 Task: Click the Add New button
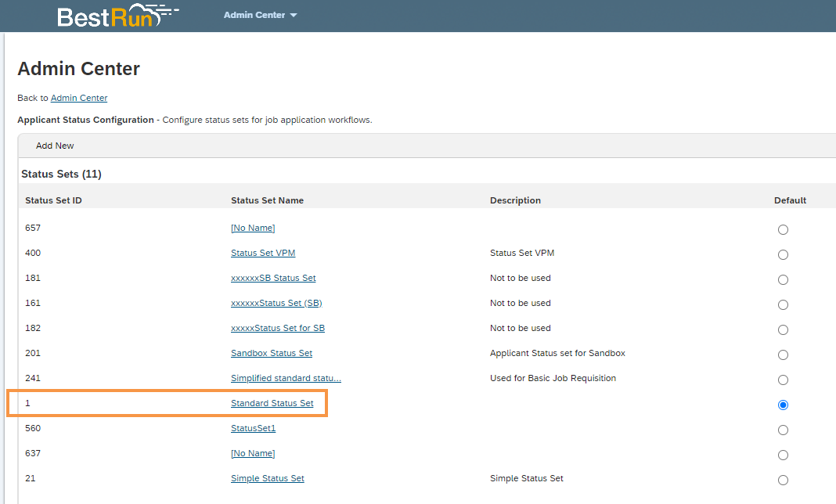[x=54, y=145]
